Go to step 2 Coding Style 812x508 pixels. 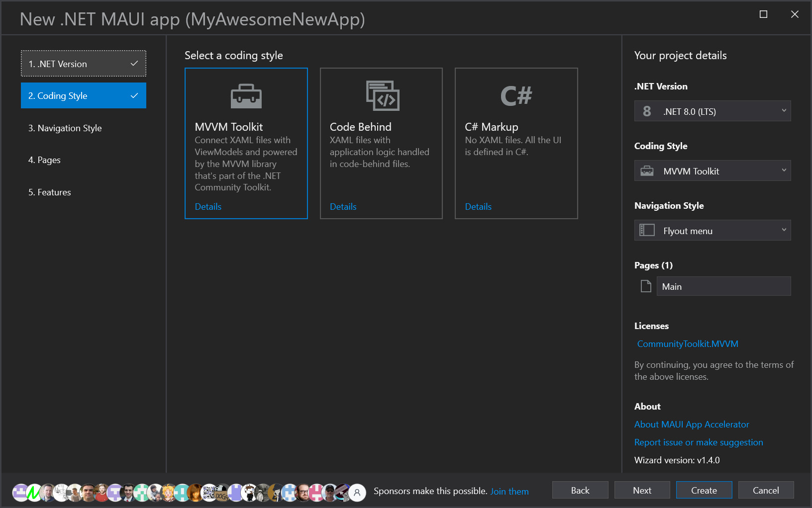point(84,95)
